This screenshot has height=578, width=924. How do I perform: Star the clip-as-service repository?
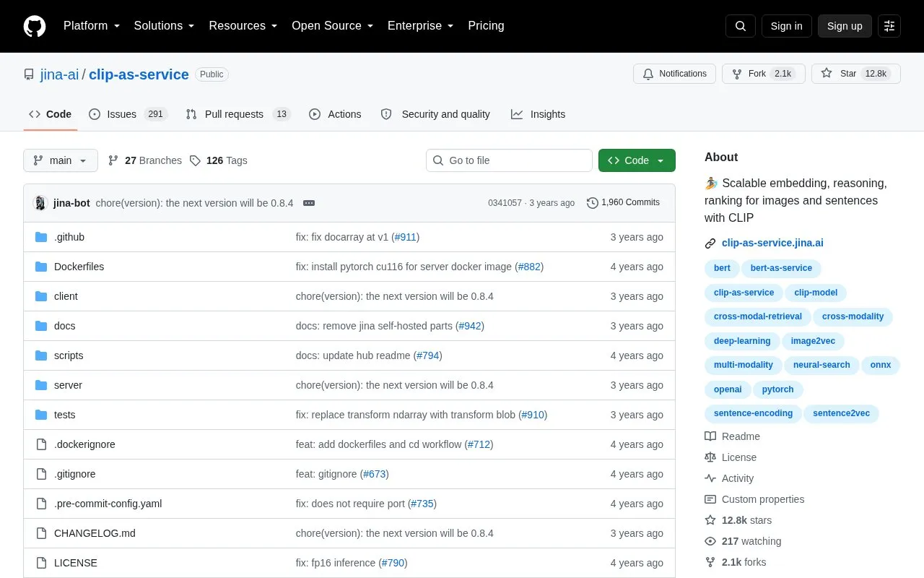click(x=856, y=74)
